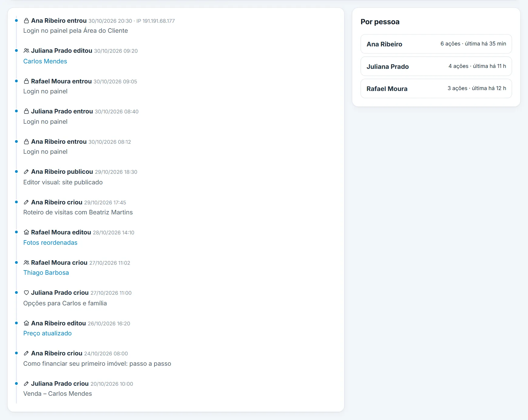Image resolution: width=528 pixels, height=420 pixels.
Task: Click lock icon beside Rafael Moura entrou
Action: (26, 81)
